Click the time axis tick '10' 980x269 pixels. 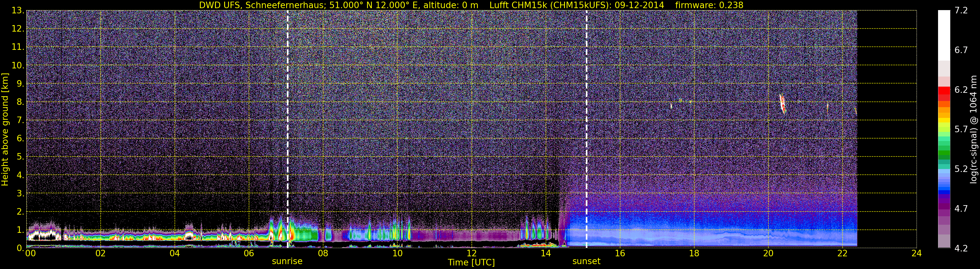click(x=397, y=253)
